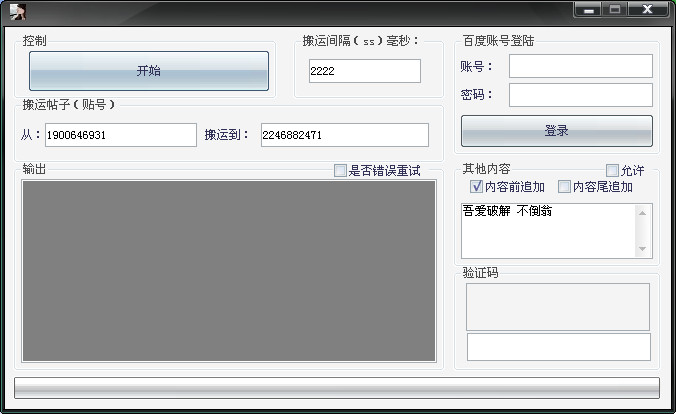Minimize the window
The height and width of the screenshot is (414, 676).
[588, 10]
